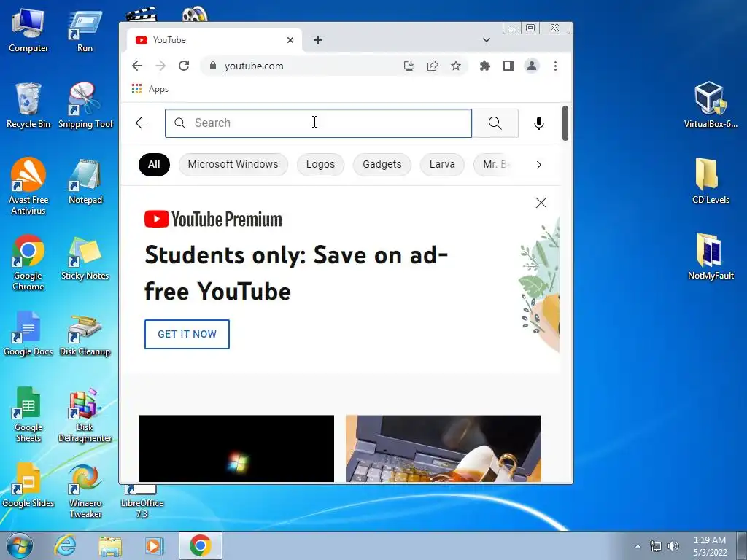The image size is (747, 560).
Task: Open Windows Media Player taskbar icon
Action: [154, 545]
